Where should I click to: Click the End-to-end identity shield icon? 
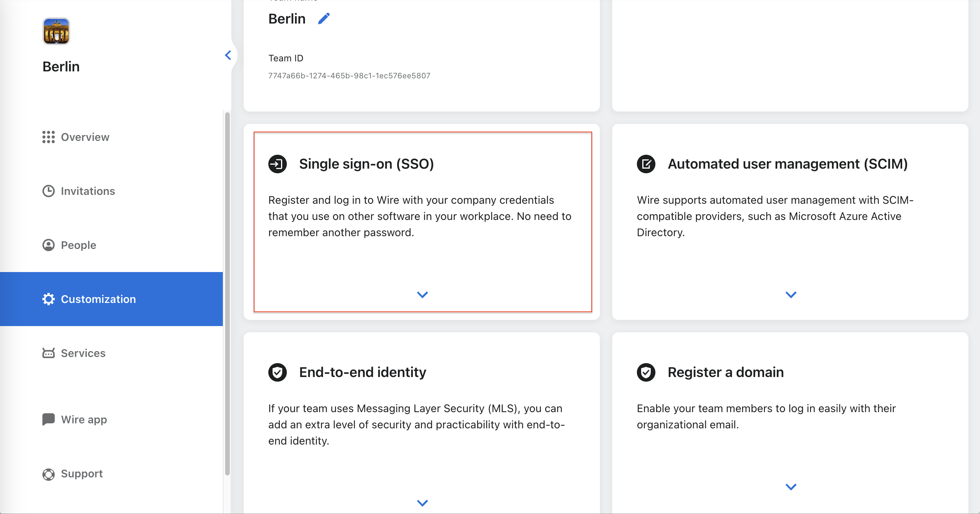point(278,372)
